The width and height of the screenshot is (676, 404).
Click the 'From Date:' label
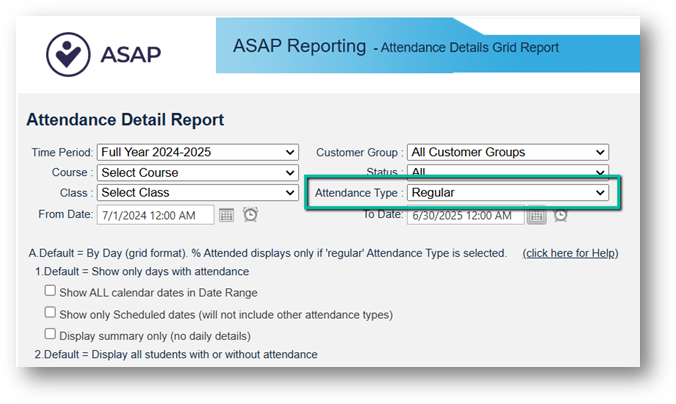point(66,214)
